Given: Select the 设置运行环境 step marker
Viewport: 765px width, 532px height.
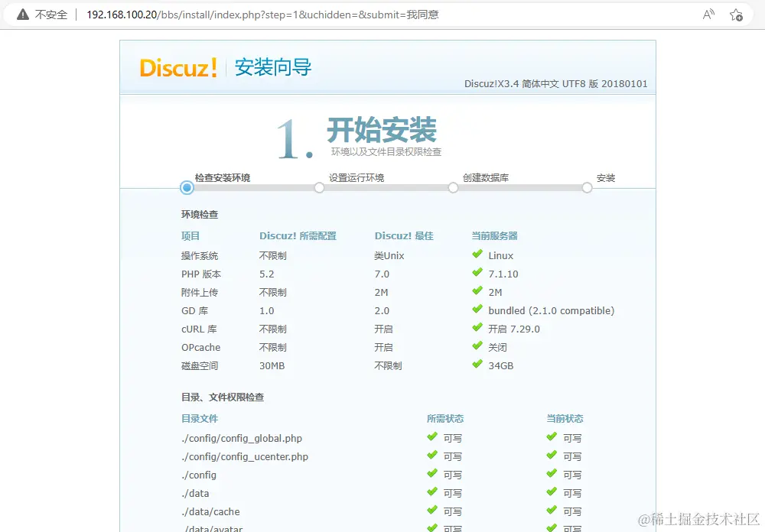Looking at the screenshot, I should click(x=319, y=188).
